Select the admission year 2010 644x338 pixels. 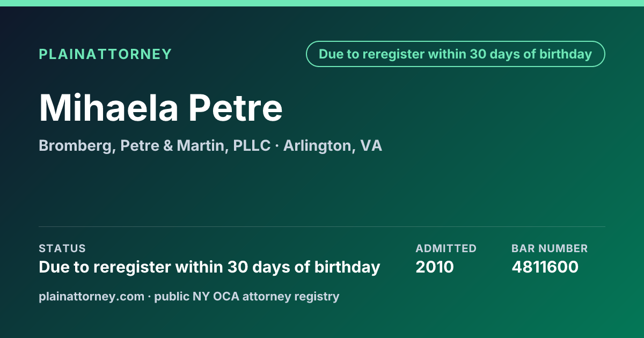(x=435, y=267)
